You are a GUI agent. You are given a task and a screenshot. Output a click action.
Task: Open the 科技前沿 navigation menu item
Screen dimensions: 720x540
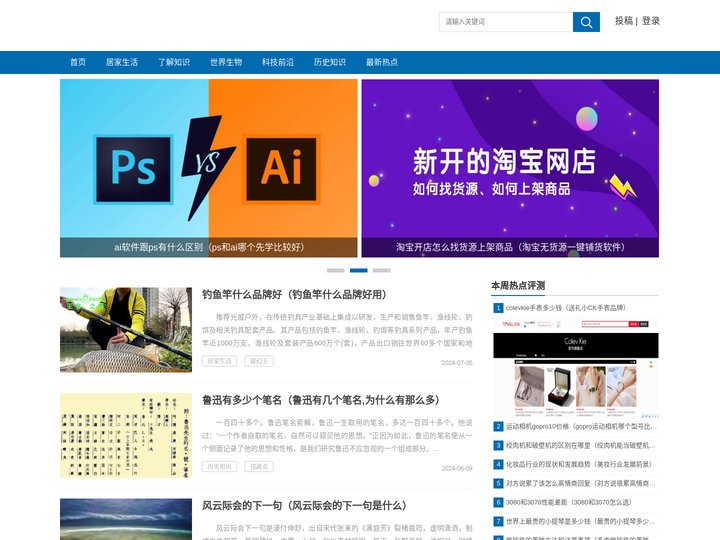[x=278, y=62]
